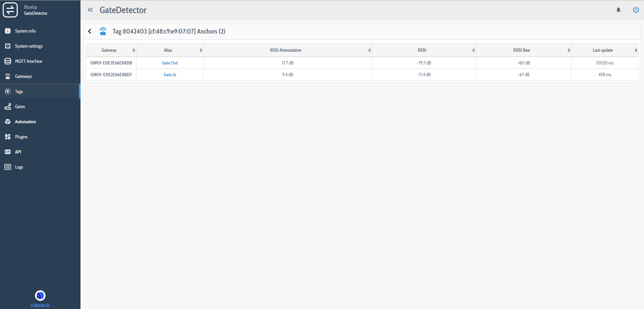Image resolution: width=644 pixels, height=309 pixels.
Task: Click the BlueUp GateDetector logo icon
Action: pos(10,10)
